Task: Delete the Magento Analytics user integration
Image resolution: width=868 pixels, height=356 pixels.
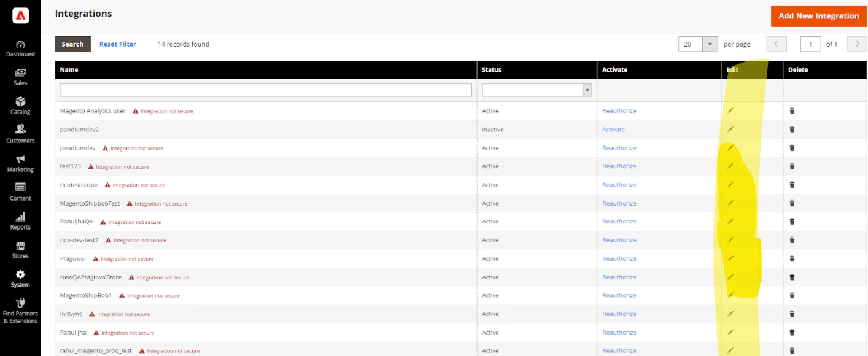Action: click(792, 111)
